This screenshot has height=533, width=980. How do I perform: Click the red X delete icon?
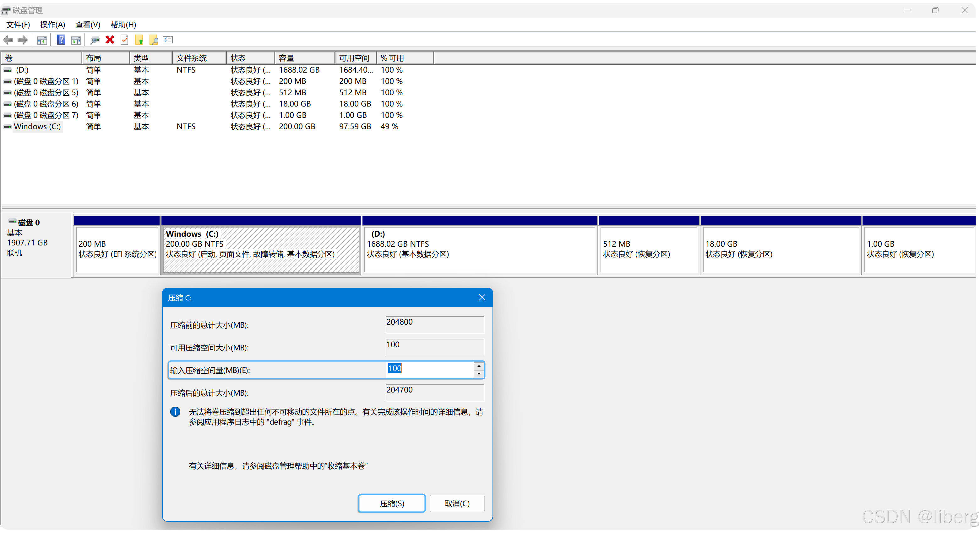(110, 40)
